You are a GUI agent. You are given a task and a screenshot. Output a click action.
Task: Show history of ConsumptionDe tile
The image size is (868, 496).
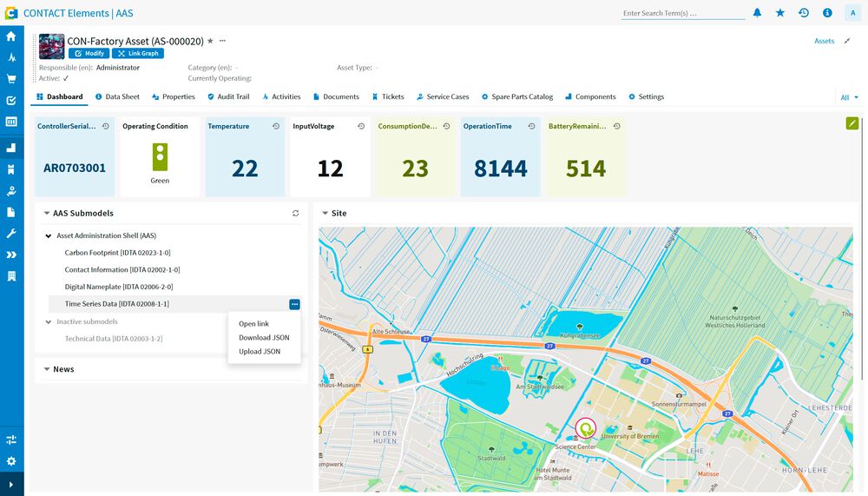(447, 126)
